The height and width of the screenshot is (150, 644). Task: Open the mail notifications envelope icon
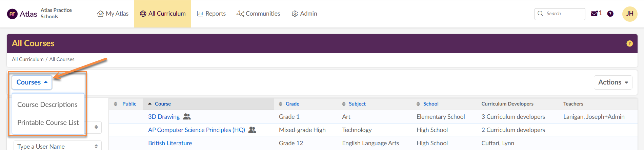pos(594,14)
